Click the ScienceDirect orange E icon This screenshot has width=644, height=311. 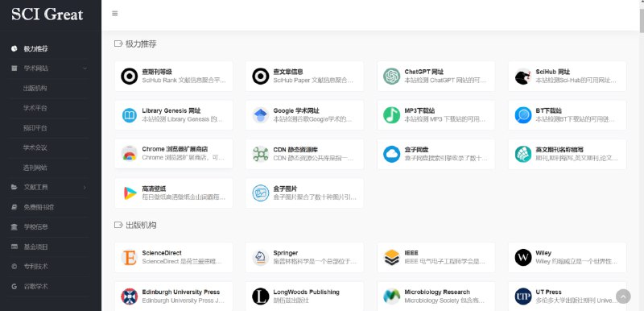point(130,258)
